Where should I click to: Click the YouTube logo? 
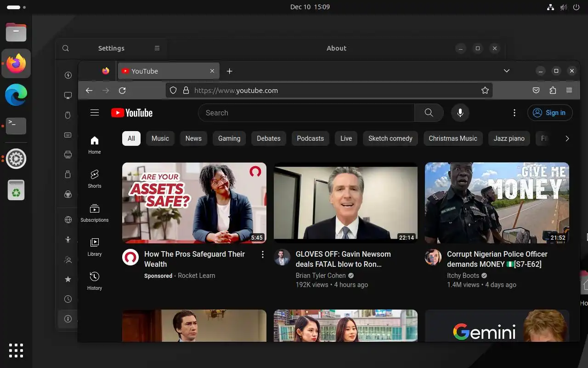point(132,113)
